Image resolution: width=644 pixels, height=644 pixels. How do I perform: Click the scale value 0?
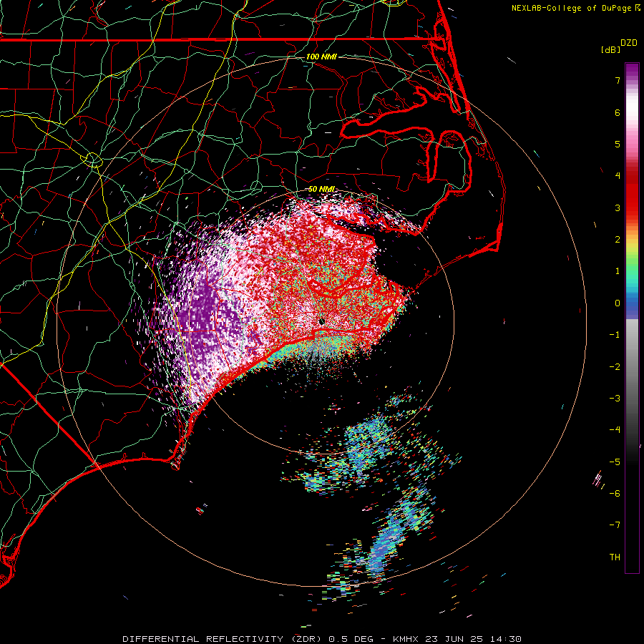point(618,303)
